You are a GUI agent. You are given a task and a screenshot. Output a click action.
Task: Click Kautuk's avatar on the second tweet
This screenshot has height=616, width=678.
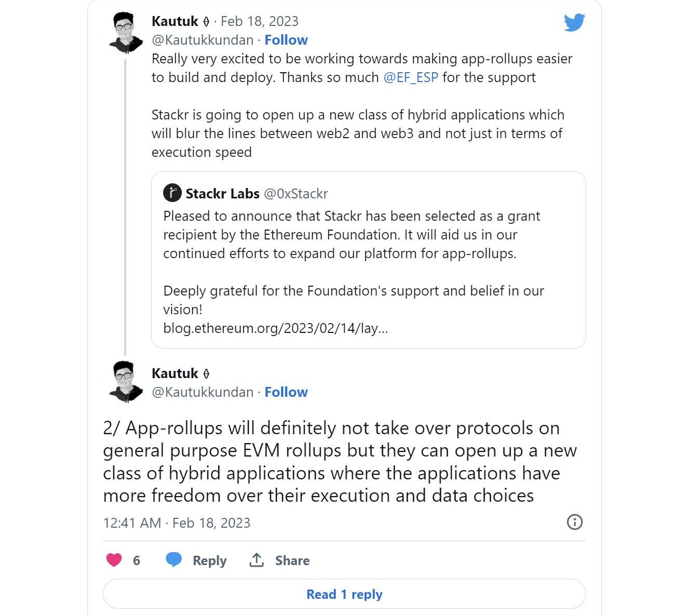click(x=126, y=382)
